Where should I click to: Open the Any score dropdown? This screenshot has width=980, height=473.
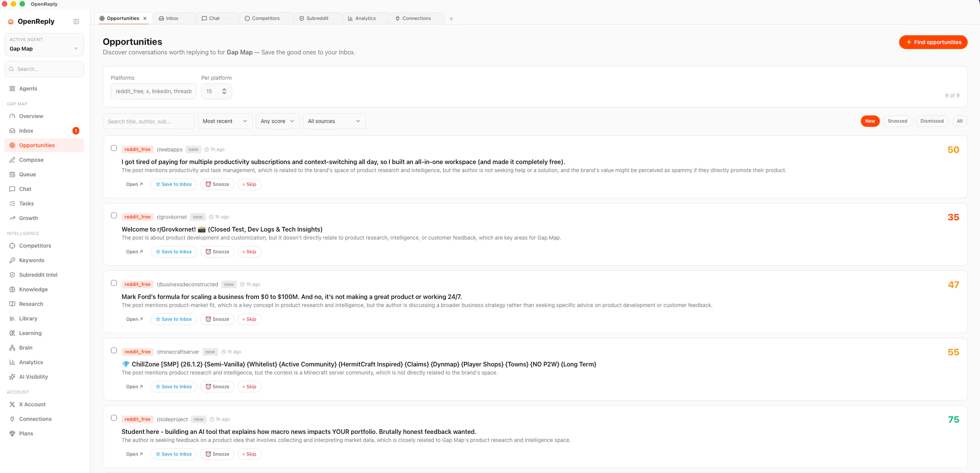(278, 121)
